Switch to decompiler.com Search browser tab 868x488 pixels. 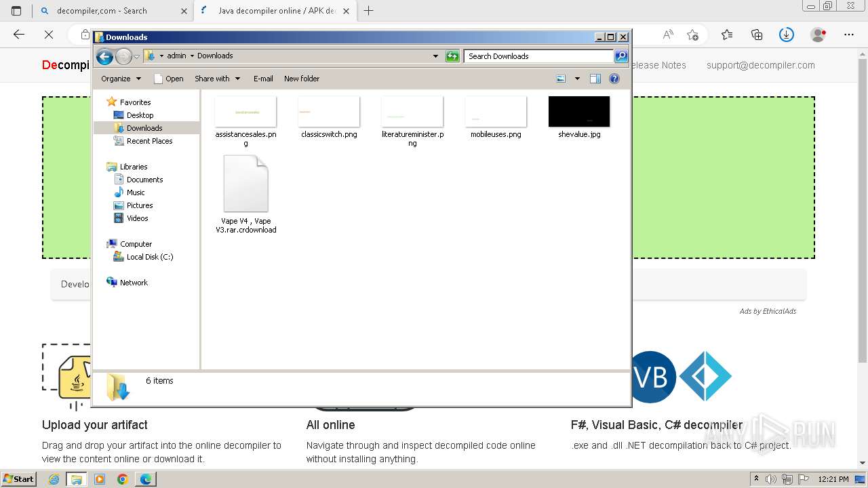[112, 11]
